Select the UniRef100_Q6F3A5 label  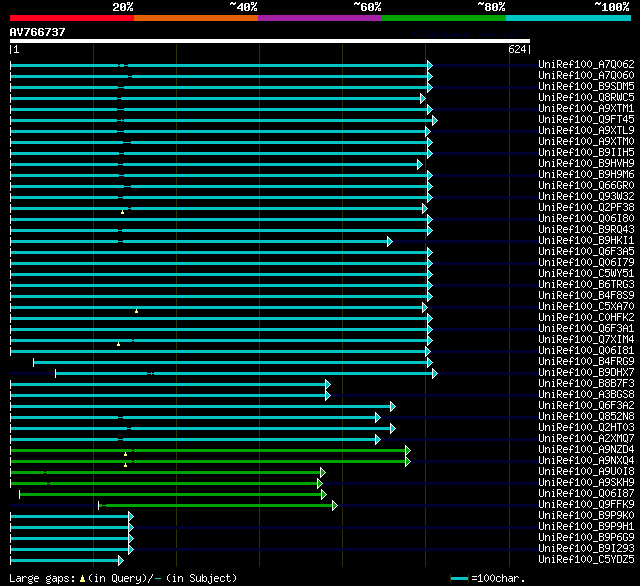586,252
